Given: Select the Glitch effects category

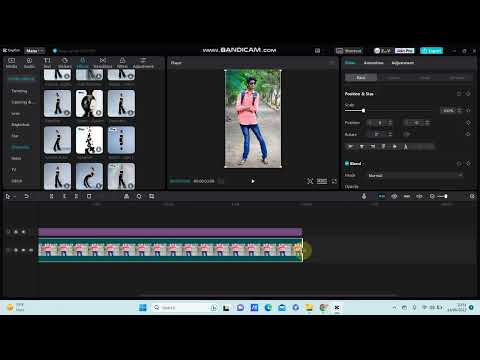Looking at the screenshot, I should click(17, 181).
